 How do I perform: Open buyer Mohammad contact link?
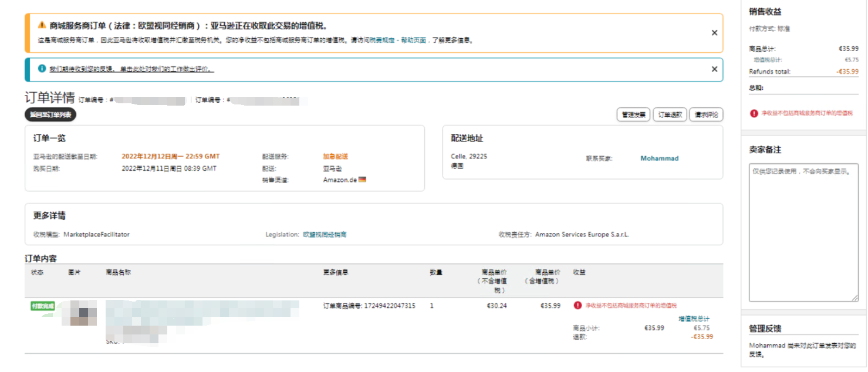coord(659,158)
